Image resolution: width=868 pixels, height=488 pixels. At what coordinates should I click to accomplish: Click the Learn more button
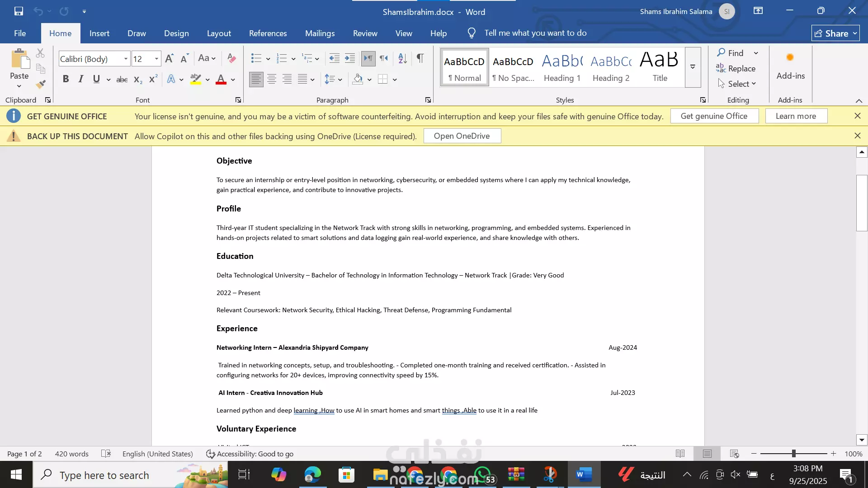coord(796,116)
